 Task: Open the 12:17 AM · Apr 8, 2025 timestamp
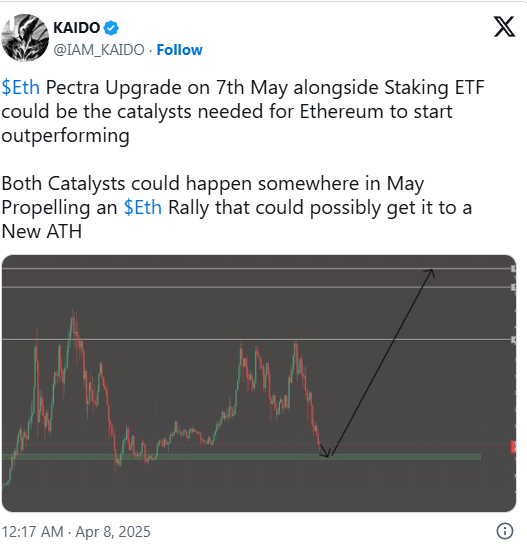click(76, 531)
